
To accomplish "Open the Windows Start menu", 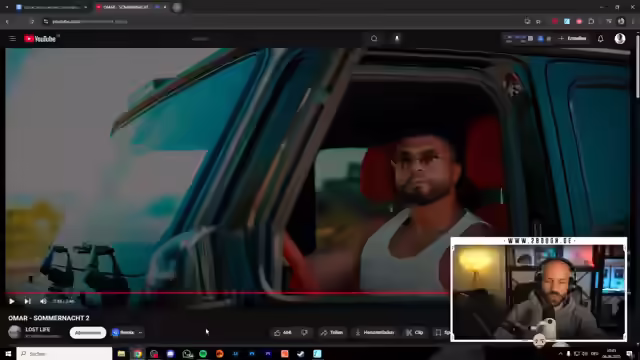I will 8,354.
